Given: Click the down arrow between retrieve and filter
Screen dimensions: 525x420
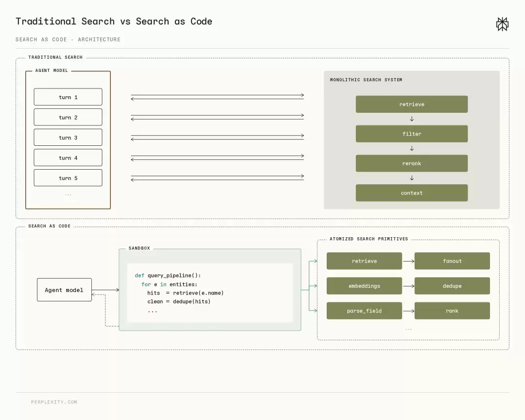Looking at the screenshot, I should coord(412,119).
